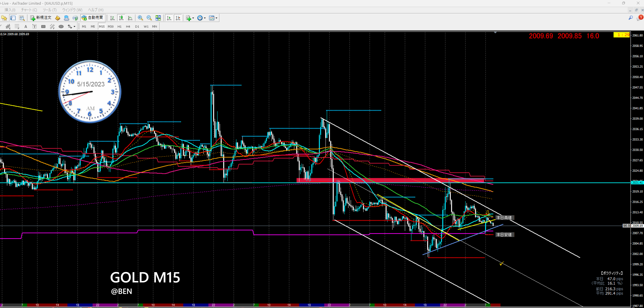Viewport: 644px width, 308px height.
Task: Click the 新規注文 new order button
Action: click(41, 18)
